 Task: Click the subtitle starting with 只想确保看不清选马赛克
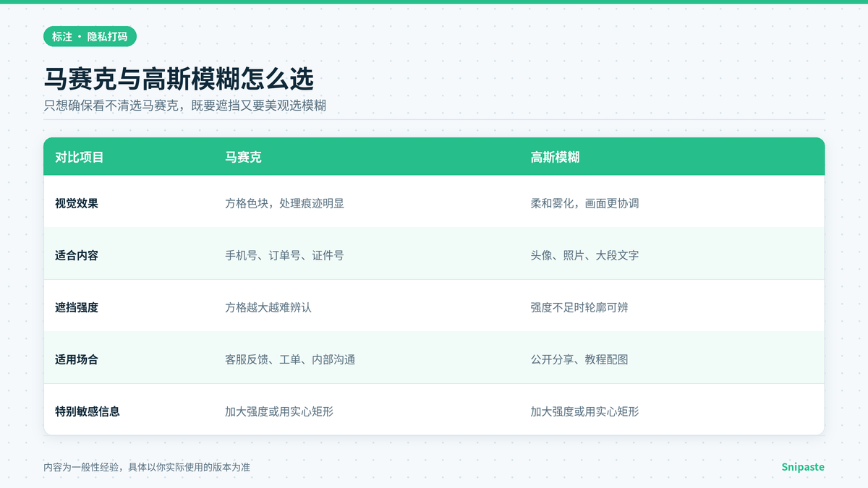point(185,106)
